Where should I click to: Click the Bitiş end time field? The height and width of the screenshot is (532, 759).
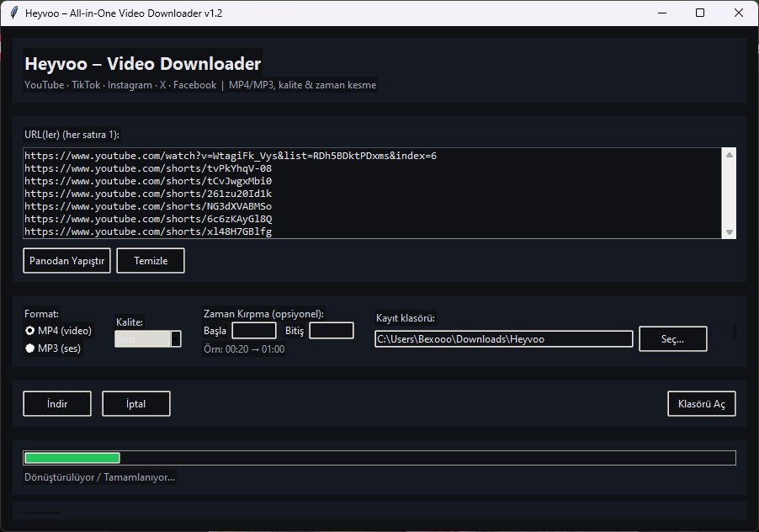pyautogui.click(x=332, y=331)
